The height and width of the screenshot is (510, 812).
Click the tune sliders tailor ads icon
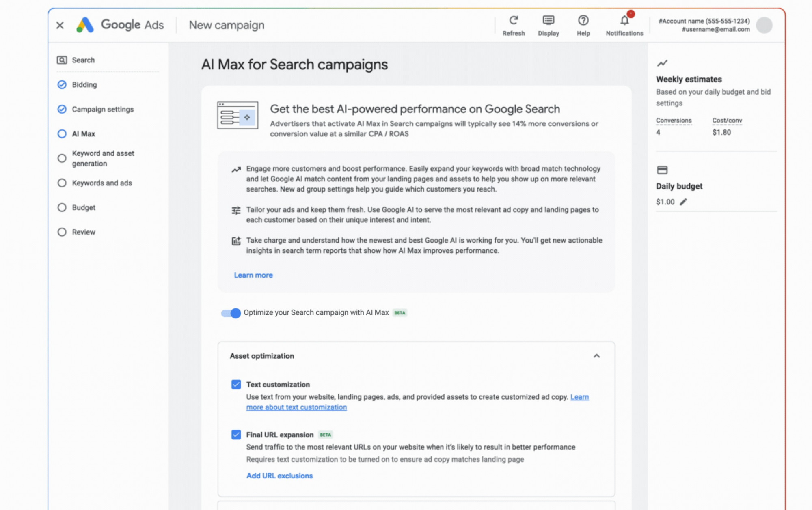(236, 210)
